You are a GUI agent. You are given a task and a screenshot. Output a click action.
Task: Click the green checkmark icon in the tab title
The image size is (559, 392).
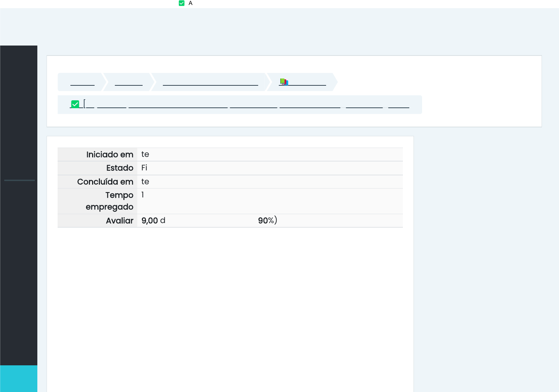(x=182, y=3)
